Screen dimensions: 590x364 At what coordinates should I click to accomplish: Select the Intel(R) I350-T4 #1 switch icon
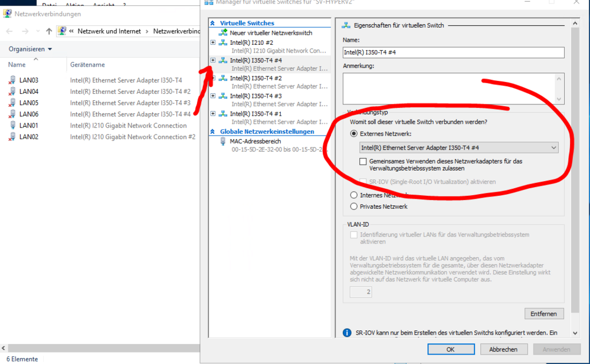click(223, 113)
